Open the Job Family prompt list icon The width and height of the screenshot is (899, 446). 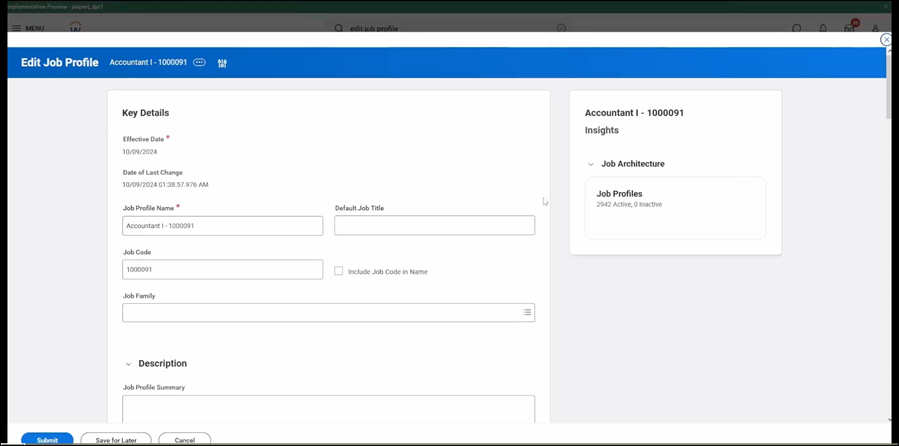tap(527, 313)
